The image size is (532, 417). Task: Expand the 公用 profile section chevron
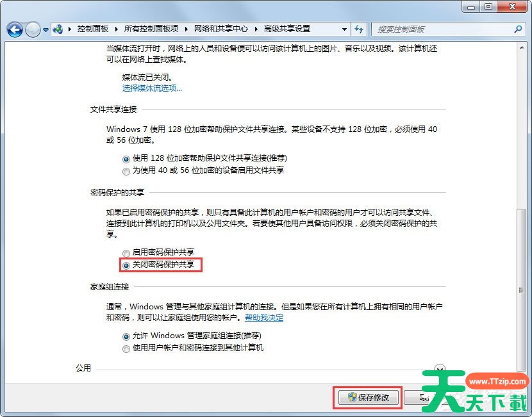click(440, 369)
